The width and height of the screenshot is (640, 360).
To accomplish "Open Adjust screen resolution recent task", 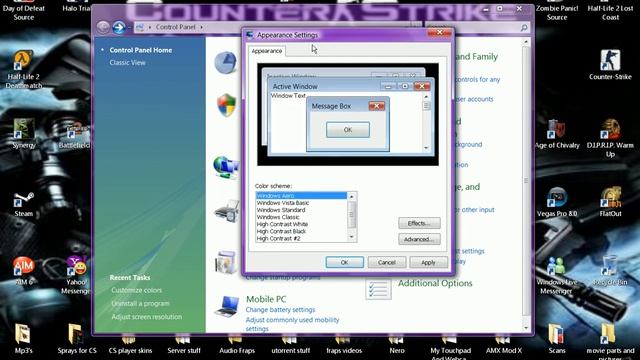I will [147, 317].
